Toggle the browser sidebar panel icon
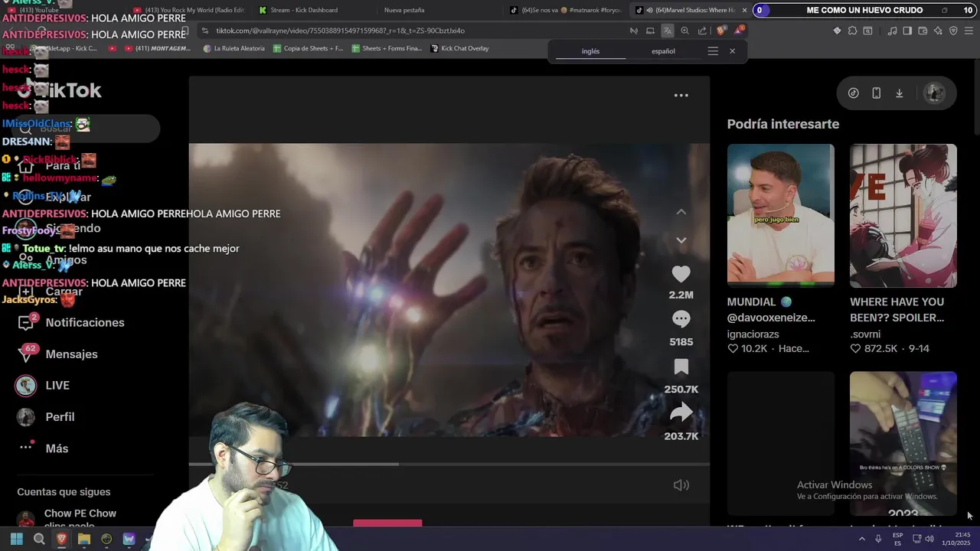The width and height of the screenshot is (980, 551). pos(907,31)
